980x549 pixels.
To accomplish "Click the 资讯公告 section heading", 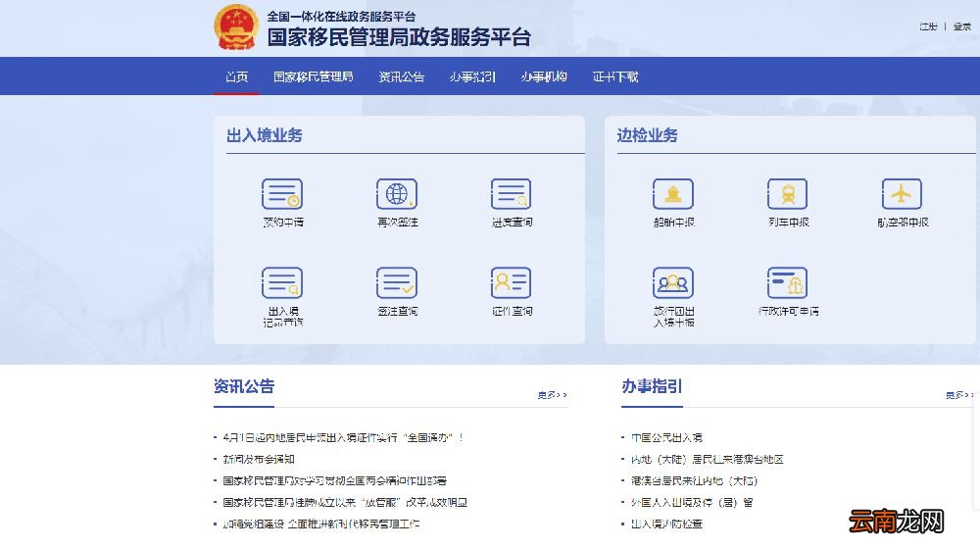I will point(244,386).
